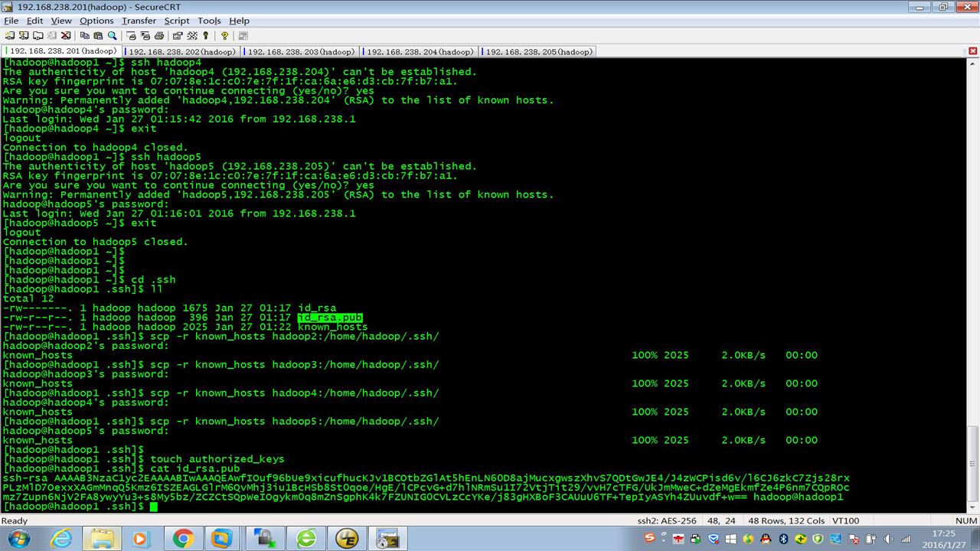Switch to 192.168.238.205(hadoop) tab
Screen dimensions: 980x551
(537, 52)
